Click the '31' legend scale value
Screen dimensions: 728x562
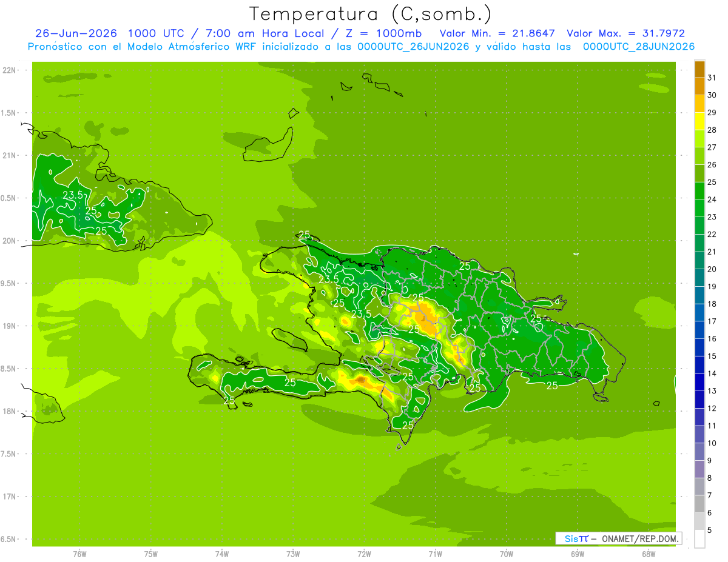point(712,78)
